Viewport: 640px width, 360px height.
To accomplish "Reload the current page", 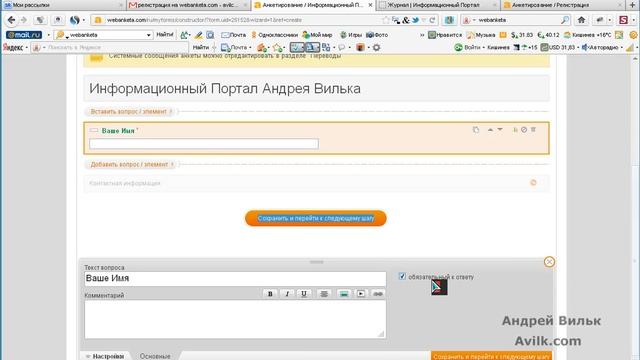I will tap(432, 20).
